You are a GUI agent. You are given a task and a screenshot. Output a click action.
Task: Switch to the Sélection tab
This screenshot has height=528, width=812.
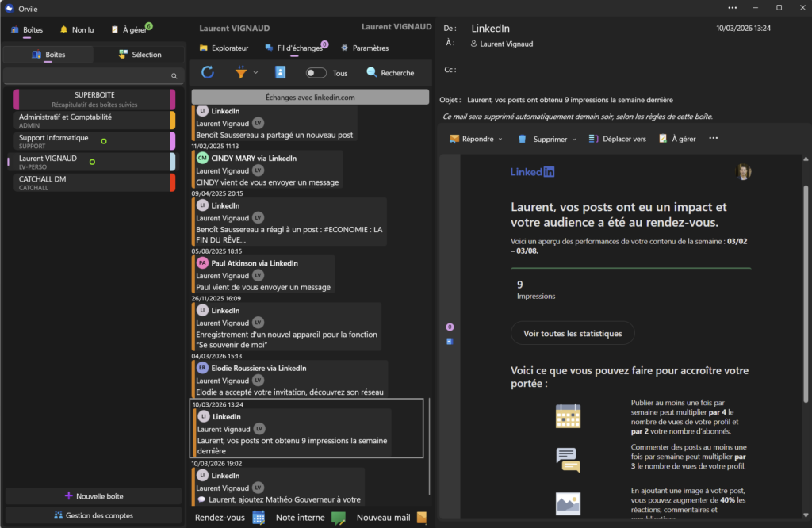point(140,55)
